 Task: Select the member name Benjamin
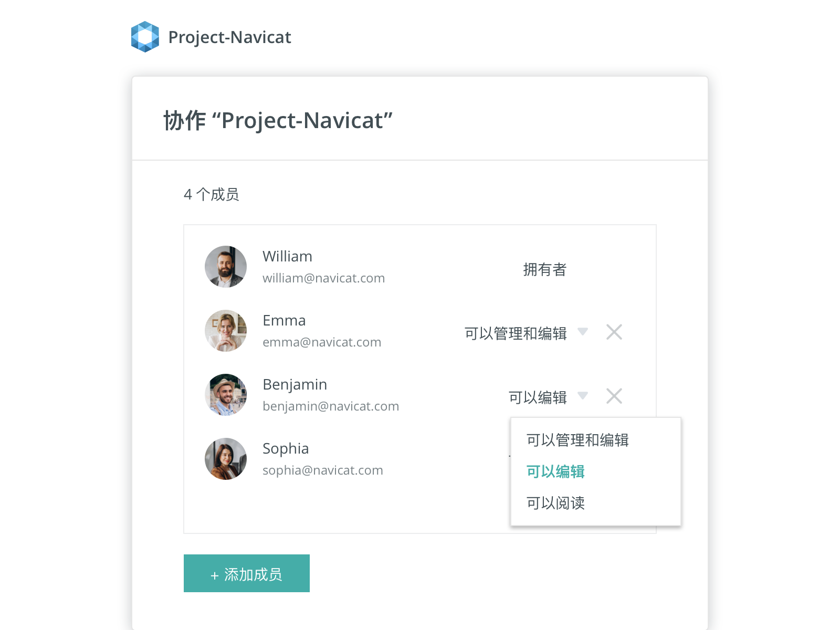click(295, 385)
